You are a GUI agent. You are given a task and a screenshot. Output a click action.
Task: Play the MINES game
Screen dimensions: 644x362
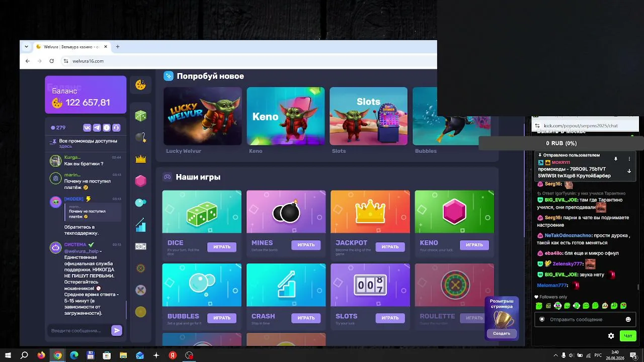(x=306, y=245)
